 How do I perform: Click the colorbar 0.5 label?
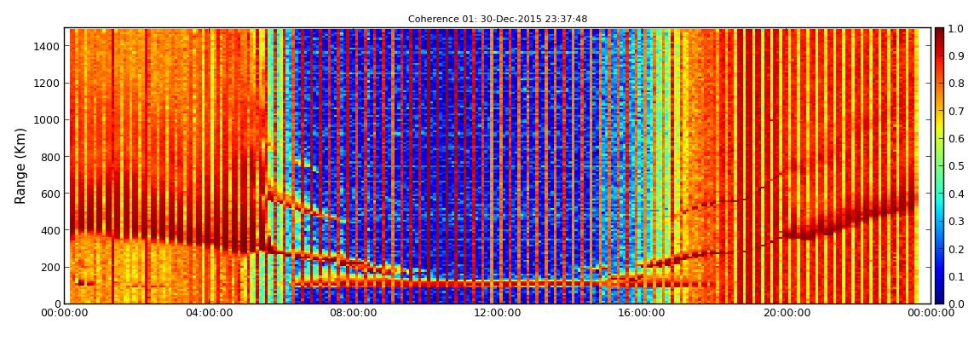click(x=957, y=166)
